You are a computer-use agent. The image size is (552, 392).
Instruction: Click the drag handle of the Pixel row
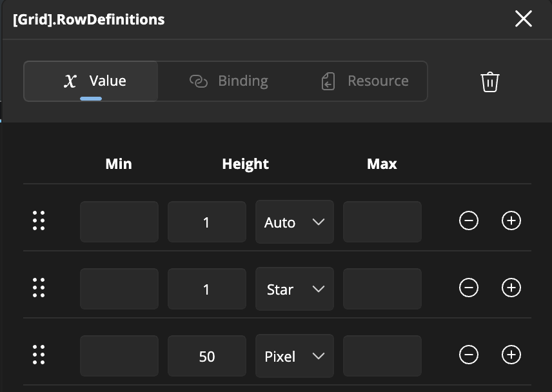pyautogui.click(x=39, y=355)
